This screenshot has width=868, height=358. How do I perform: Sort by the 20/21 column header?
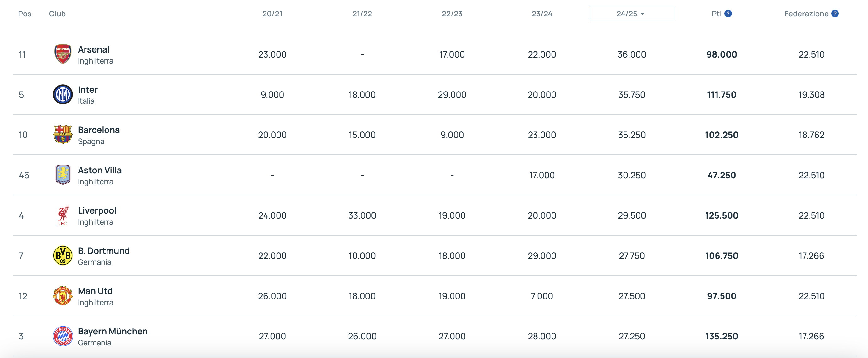(272, 14)
